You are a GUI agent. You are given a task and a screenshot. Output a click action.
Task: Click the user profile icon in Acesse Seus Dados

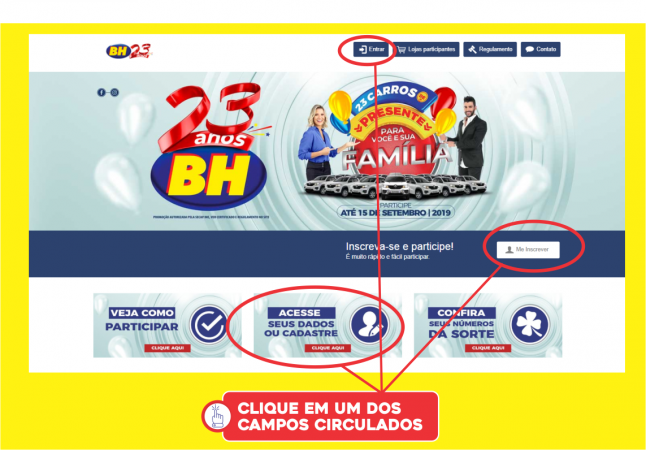(x=369, y=325)
